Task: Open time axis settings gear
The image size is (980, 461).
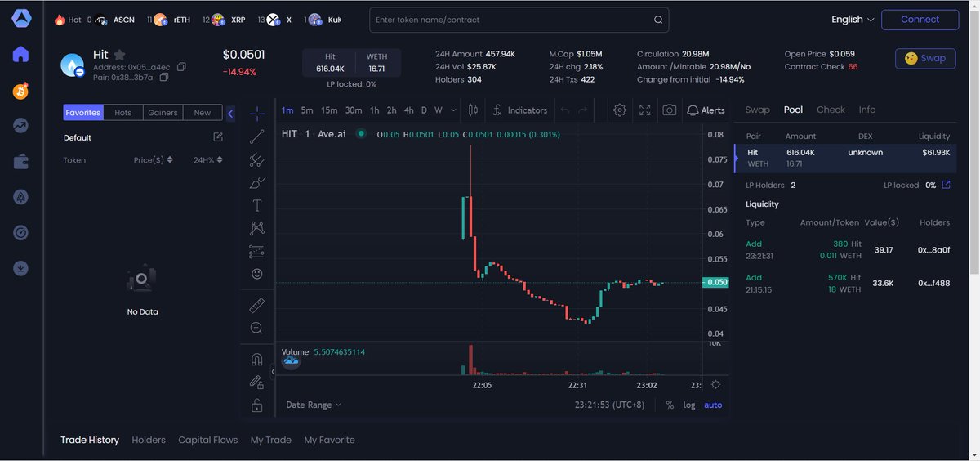Action: 716,384
